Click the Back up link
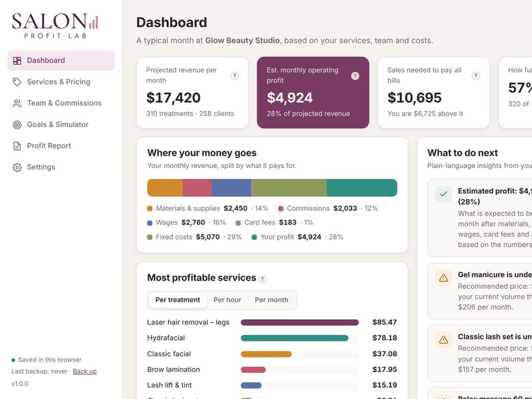 point(85,372)
